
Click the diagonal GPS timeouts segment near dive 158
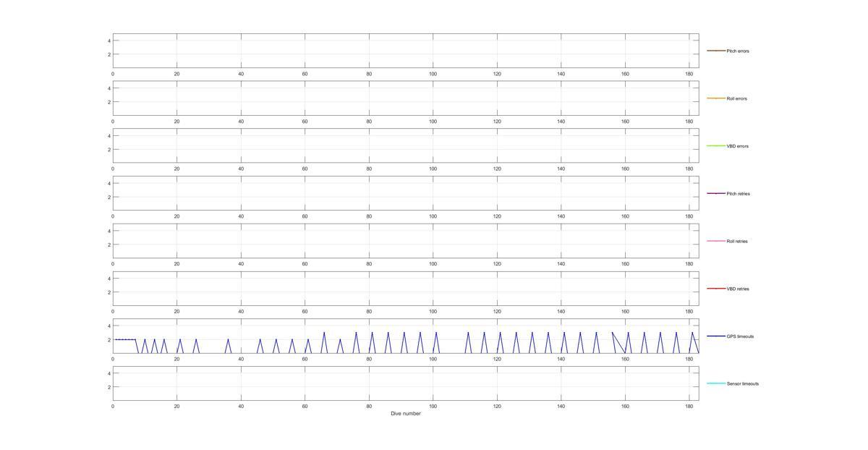[619, 343]
